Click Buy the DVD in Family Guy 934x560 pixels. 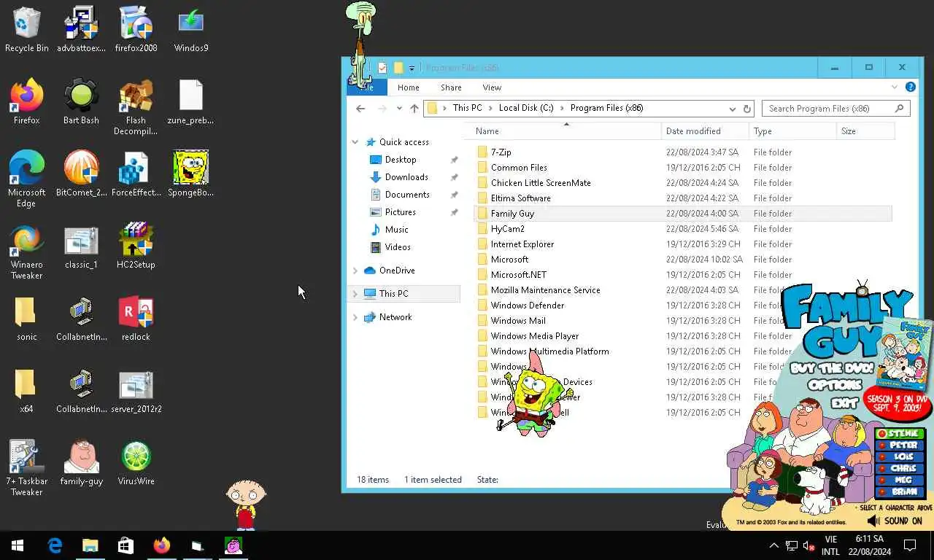coord(830,368)
